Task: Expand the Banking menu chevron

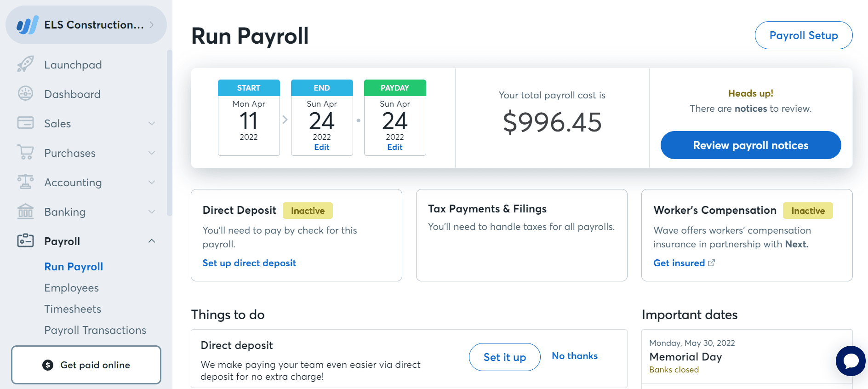Action: click(152, 212)
